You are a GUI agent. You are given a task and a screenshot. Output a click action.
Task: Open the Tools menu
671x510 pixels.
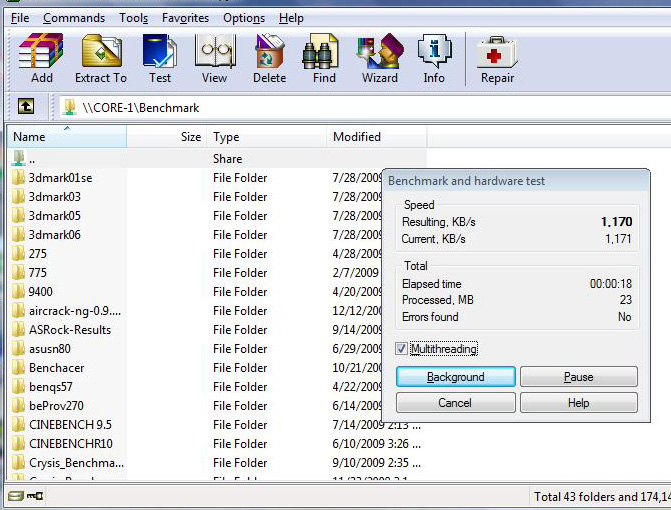(x=134, y=18)
